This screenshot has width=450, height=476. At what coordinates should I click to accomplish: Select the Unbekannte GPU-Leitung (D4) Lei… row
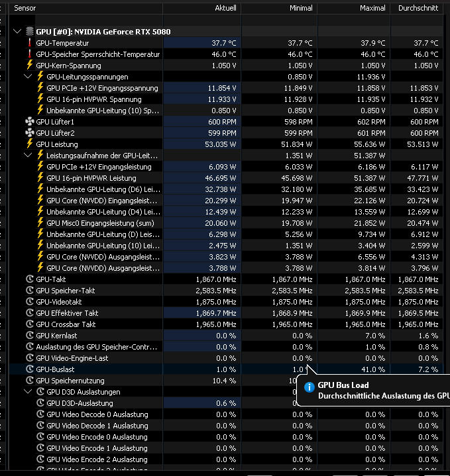[x=226, y=212]
